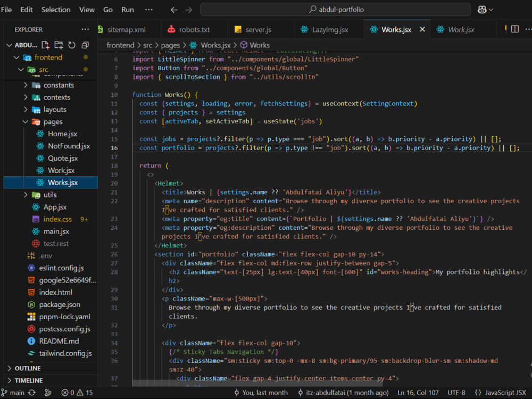This screenshot has height=399, width=532.
Task: Open Work.jsx in the Explorer tree
Action: 51,170
